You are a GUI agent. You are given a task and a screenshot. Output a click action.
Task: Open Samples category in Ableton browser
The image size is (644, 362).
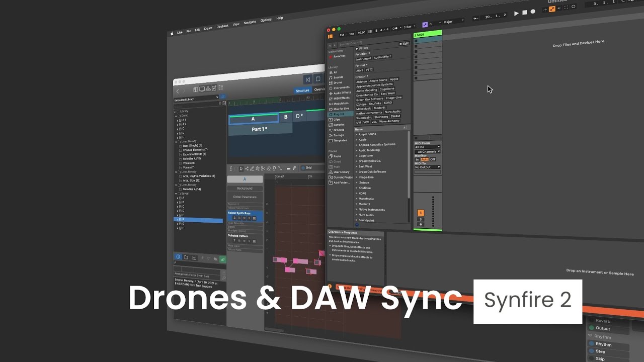(x=338, y=125)
